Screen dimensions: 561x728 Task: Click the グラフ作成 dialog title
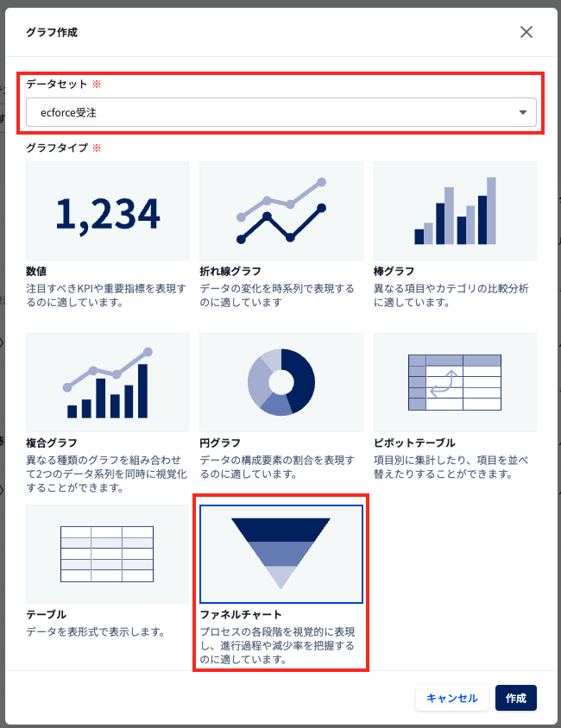tap(52, 33)
